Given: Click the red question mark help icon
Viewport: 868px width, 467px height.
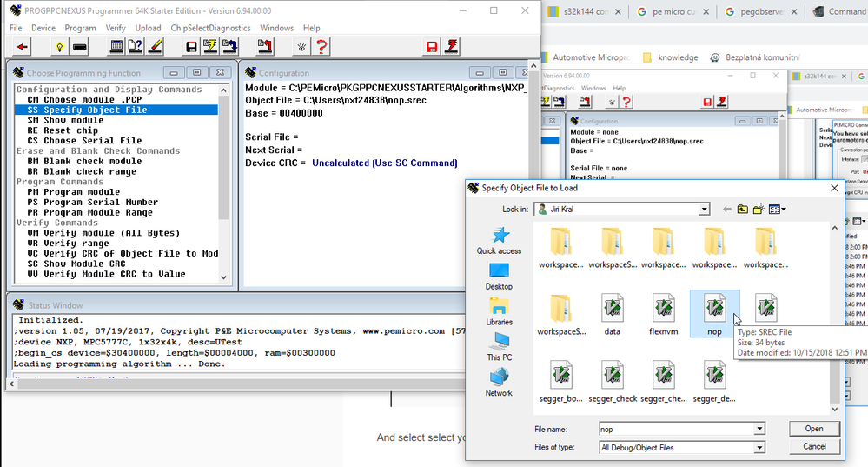Looking at the screenshot, I should [321, 47].
